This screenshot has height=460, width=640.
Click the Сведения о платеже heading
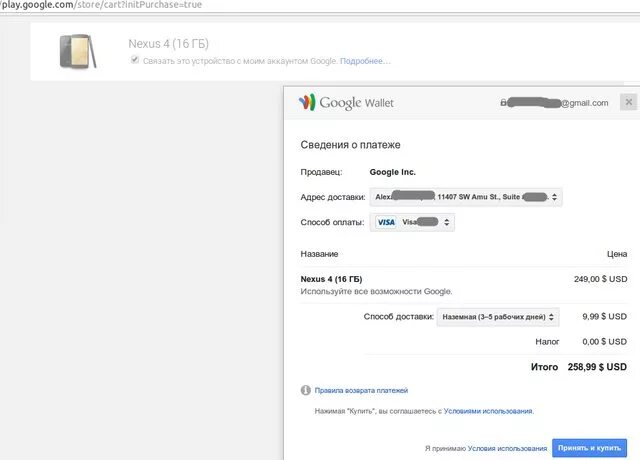pyautogui.click(x=350, y=144)
